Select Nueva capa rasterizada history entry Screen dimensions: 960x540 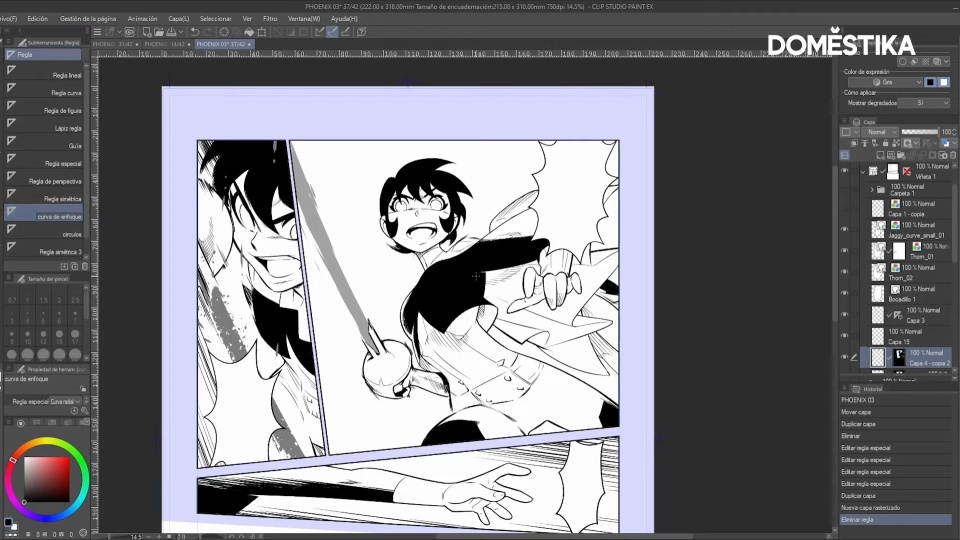click(x=896, y=508)
